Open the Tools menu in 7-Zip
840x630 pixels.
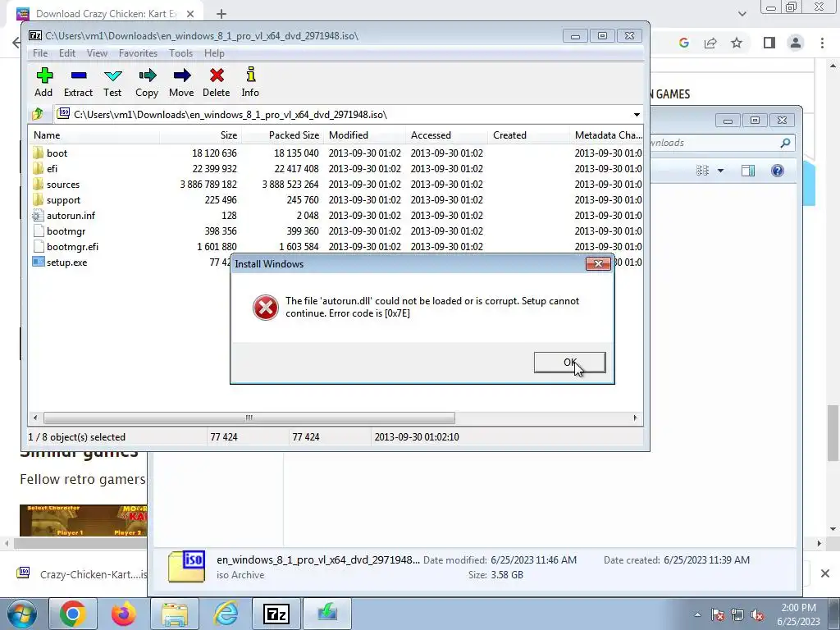(180, 53)
